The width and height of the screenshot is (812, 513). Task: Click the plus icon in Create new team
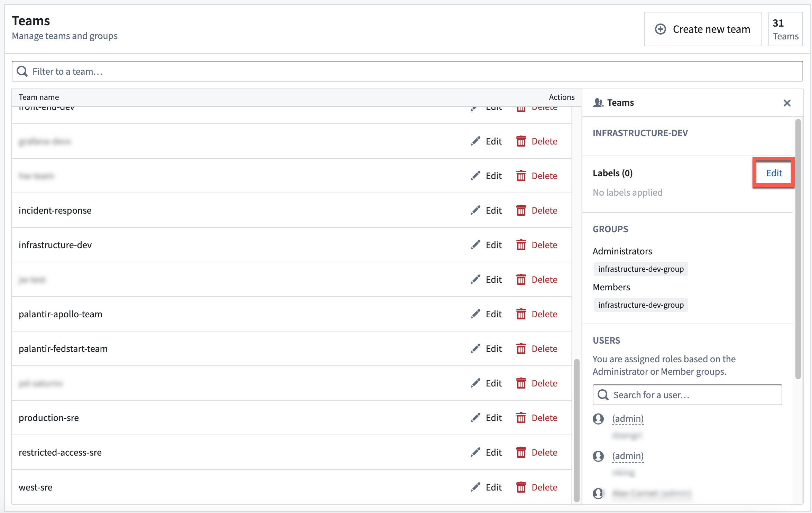[x=660, y=29]
